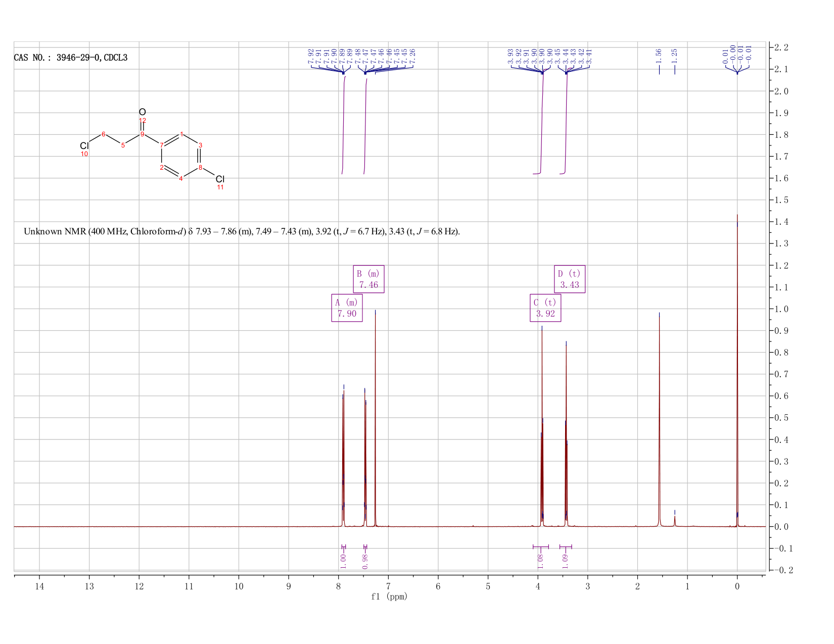
Task: Click the CAS NO. 3946-29-0 title text
Action: click(x=71, y=58)
